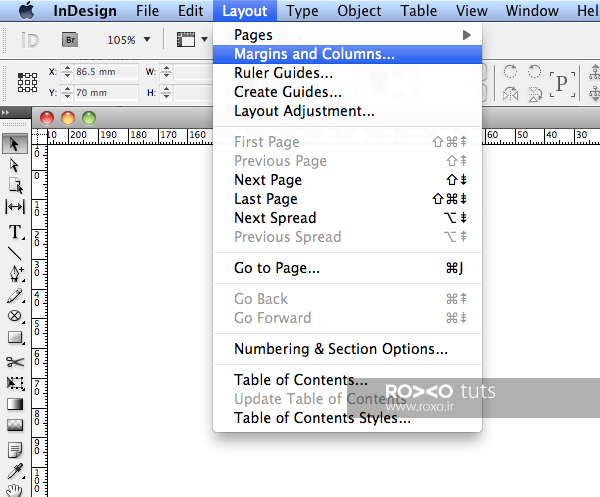
Task: Open the Object menu
Action: (359, 11)
